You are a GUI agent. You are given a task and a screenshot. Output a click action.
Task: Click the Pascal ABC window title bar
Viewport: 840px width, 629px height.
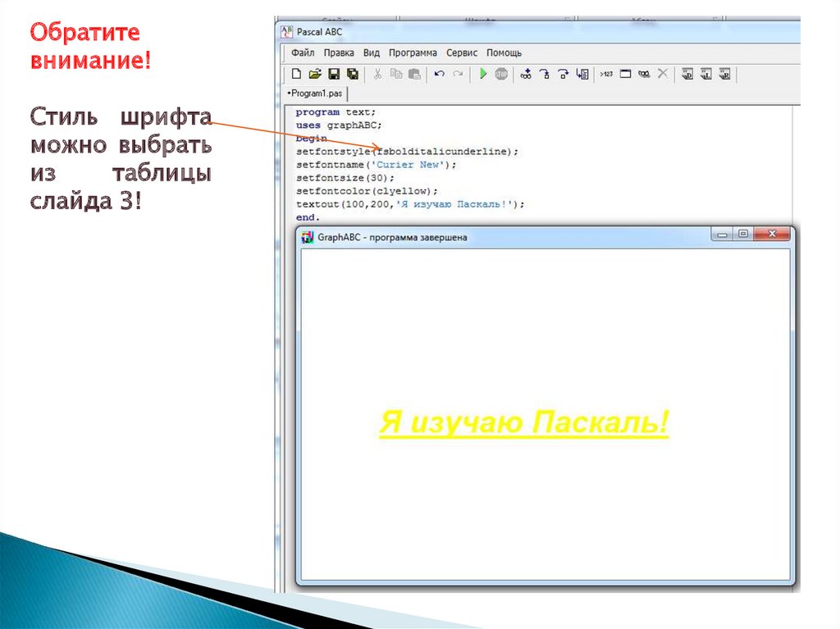point(538,32)
